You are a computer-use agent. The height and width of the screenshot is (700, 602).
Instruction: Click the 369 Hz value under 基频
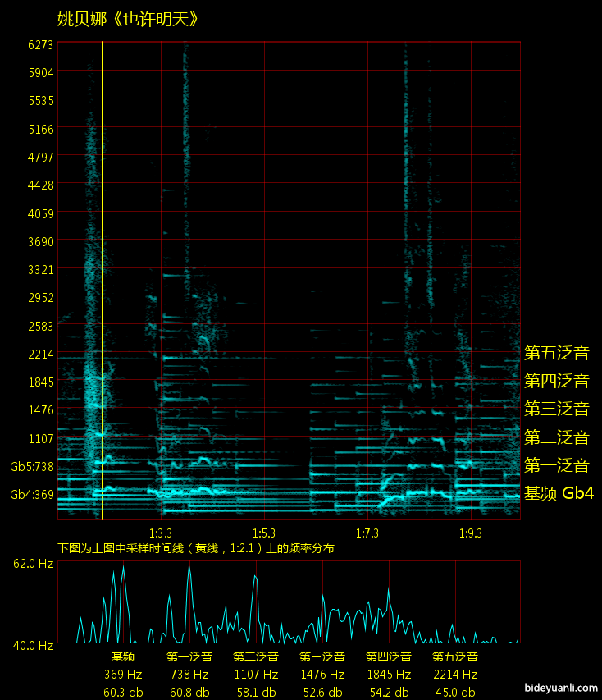[123, 675]
